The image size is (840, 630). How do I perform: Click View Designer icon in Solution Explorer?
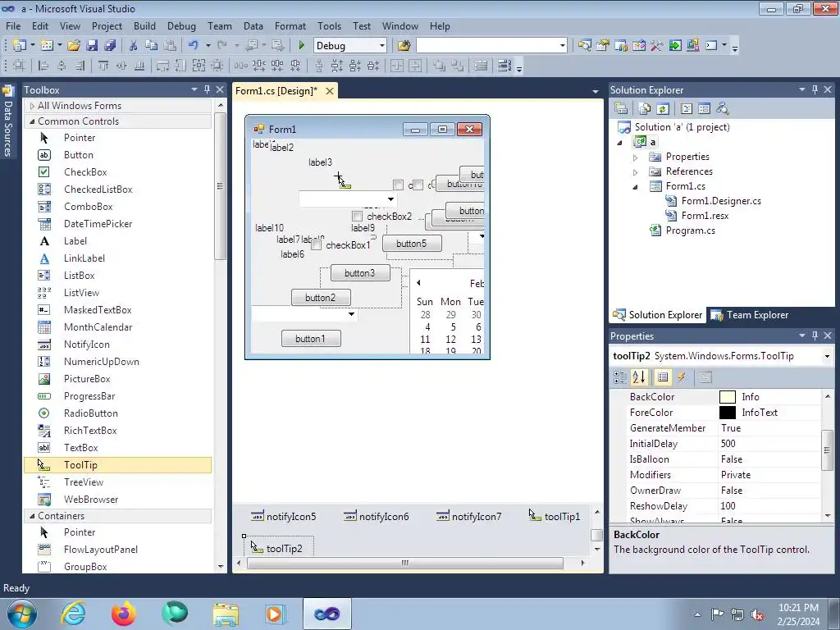point(704,109)
